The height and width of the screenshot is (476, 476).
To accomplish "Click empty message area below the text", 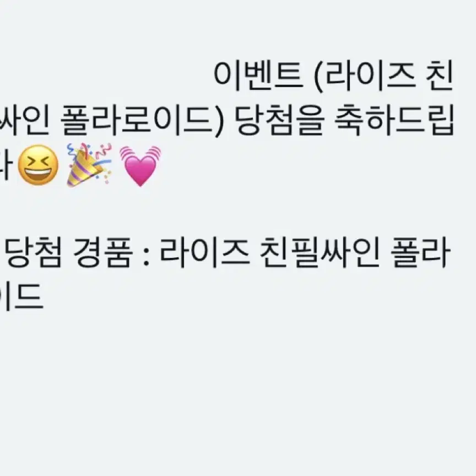I will tap(238, 394).
